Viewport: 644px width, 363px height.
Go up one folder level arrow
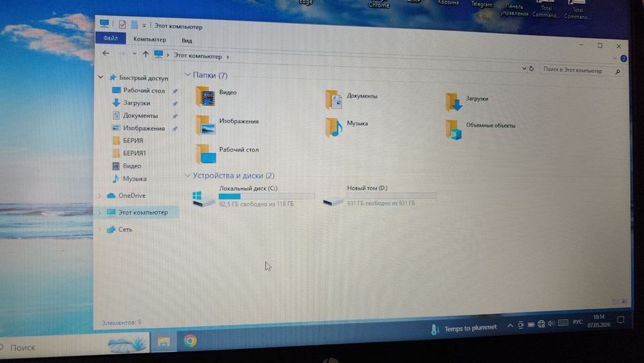[146, 54]
